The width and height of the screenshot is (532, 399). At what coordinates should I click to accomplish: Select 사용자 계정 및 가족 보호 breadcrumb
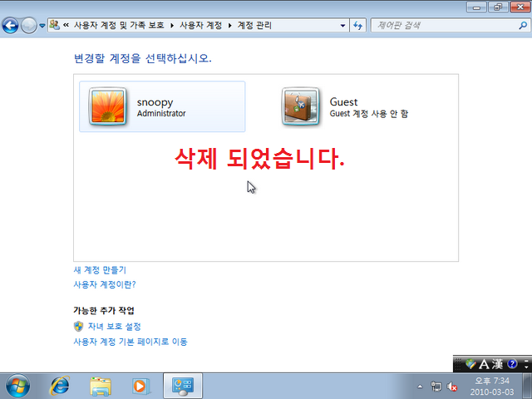[x=119, y=26]
